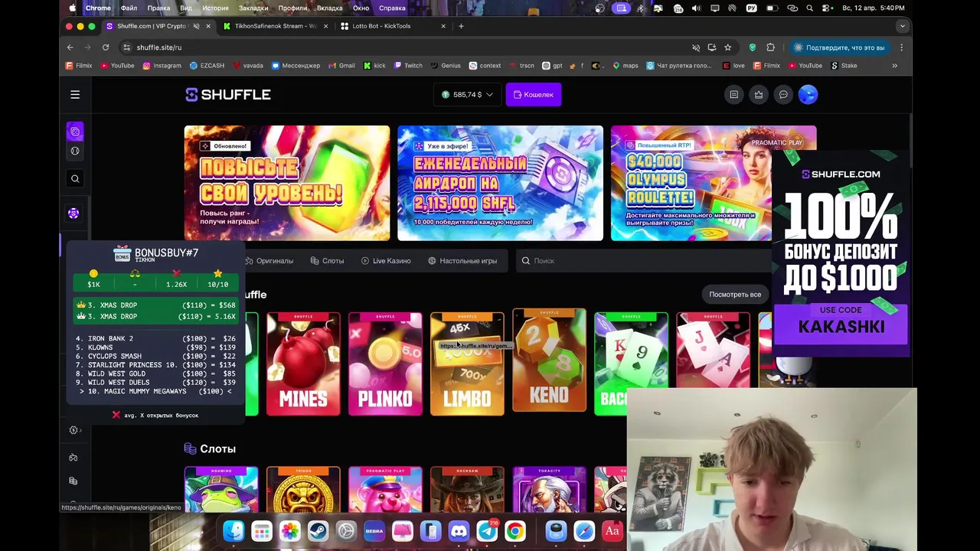Open the Chrome tab search dropdown
Image resolution: width=980 pixels, height=551 pixels.
click(x=902, y=26)
